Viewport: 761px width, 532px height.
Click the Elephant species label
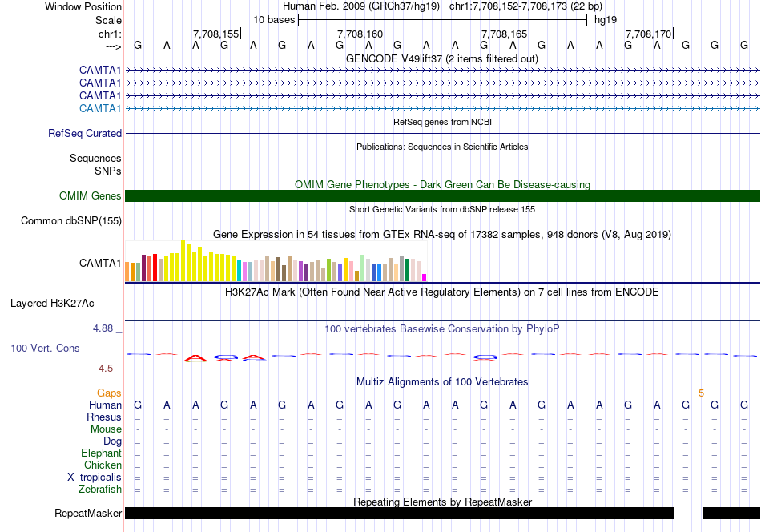pyautogui.click(x=102, y=453)
